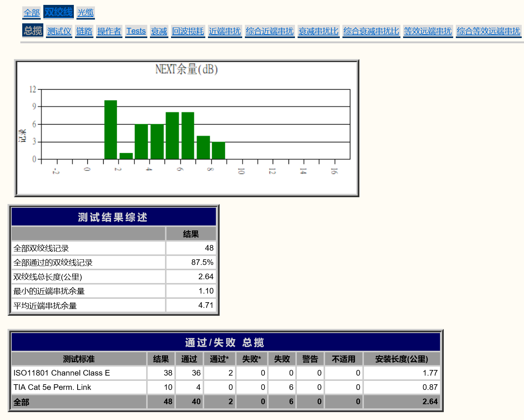View the 等效远端串扰 report
Screen dimensions: 524x420
tap(428, 31)
